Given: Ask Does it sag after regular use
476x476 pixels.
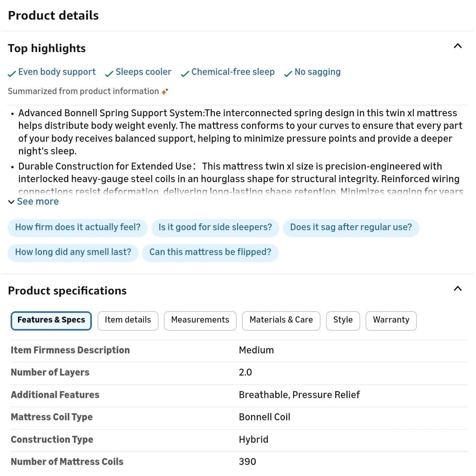Looking at the screenshot, I should [351, 227].
